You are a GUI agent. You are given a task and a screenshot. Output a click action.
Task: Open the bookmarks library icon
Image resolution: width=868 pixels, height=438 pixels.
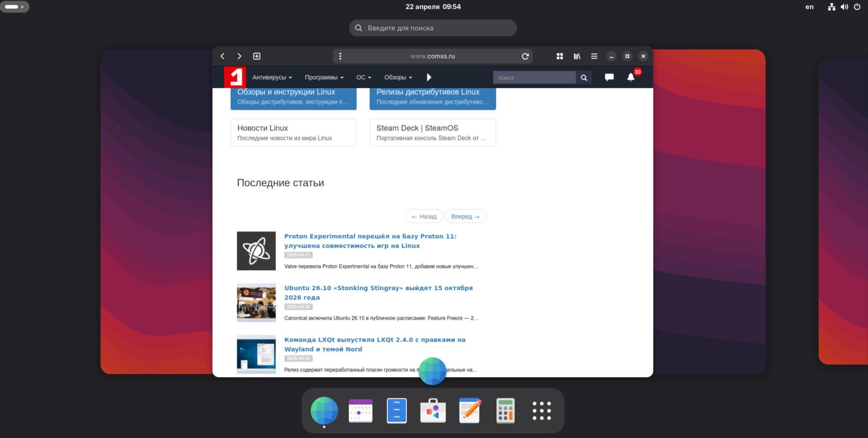(577, 56)
